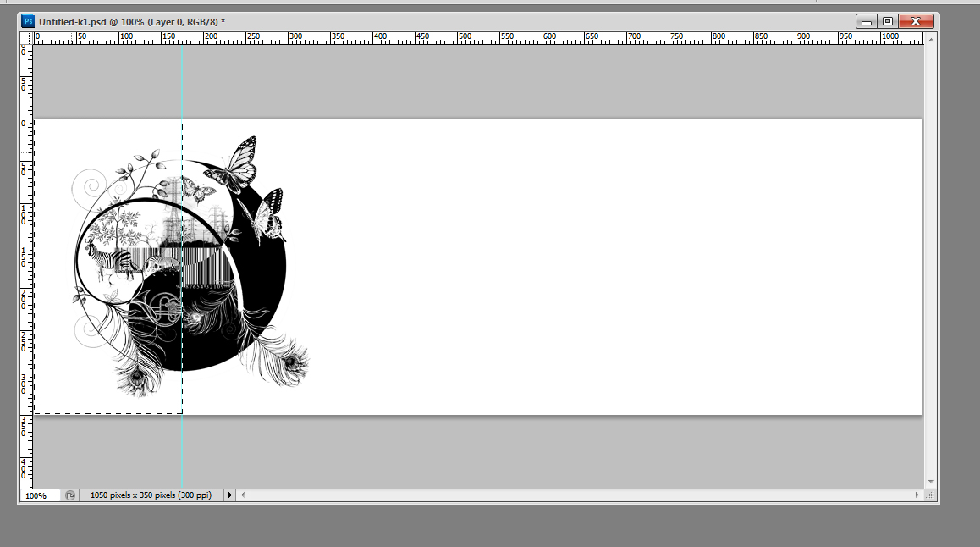Screen dimensions: 980x547
Task: Click the status bar preview icon beside zoom
Action: (x=70, y=495)
